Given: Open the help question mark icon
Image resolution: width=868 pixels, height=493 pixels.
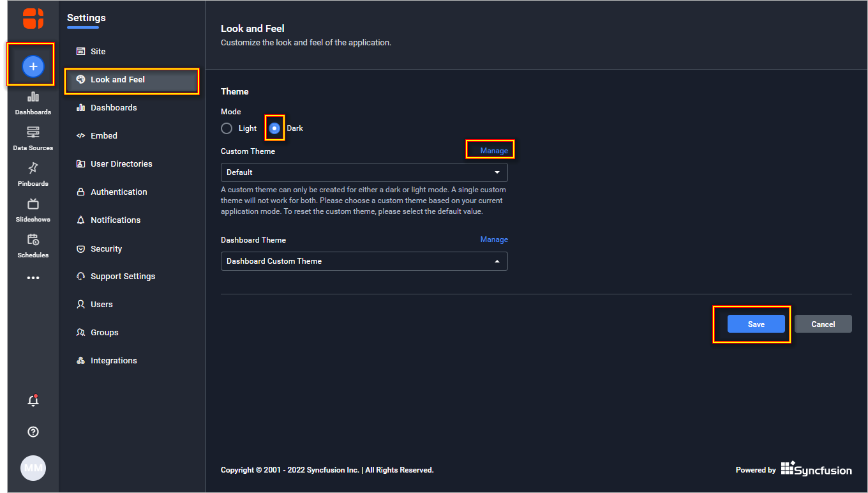Looking at the screenshot, I should pyautogui.click(x=33, y=432).
